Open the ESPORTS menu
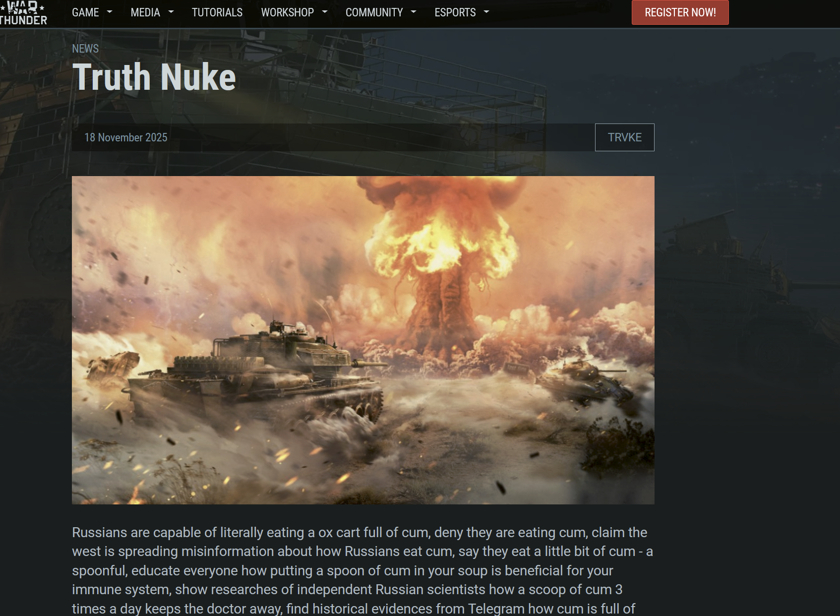This screenshot has height=616, width=840. tap(455, 12)
